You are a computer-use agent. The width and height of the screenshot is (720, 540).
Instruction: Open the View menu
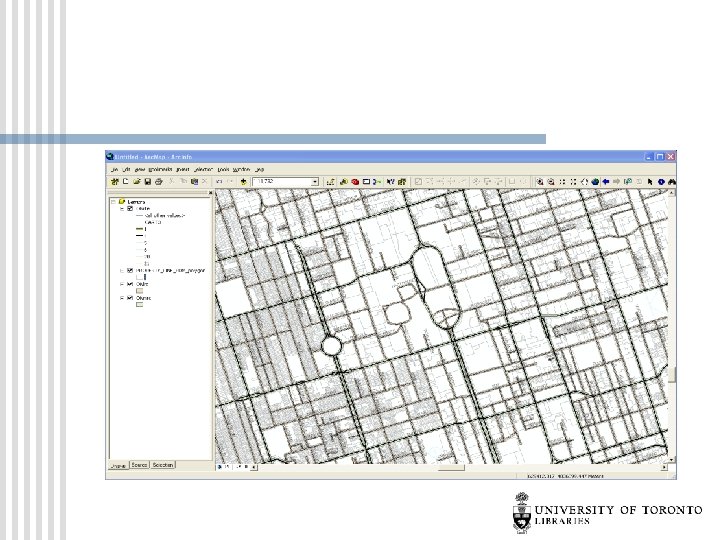click(140, 169)
